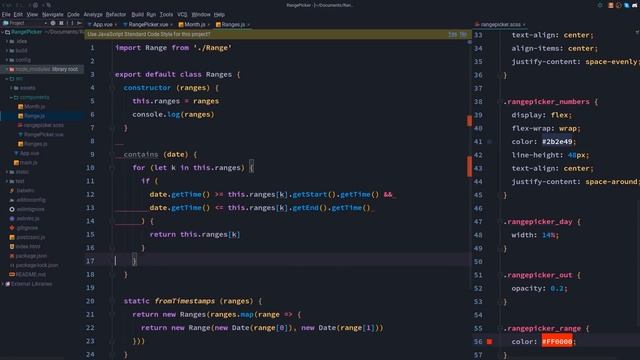
Task: Select the rangepicker.scss editor tab
Action: pos(500,24)
